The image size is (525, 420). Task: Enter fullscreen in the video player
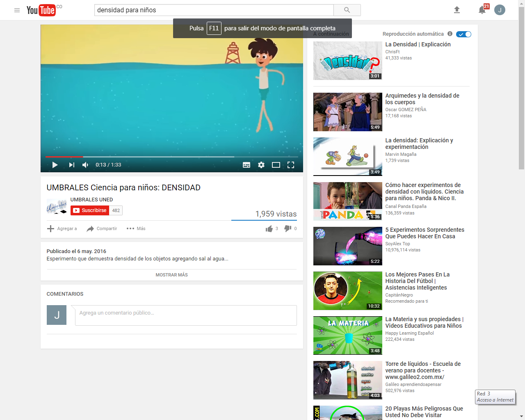click(x=291, y=165)
